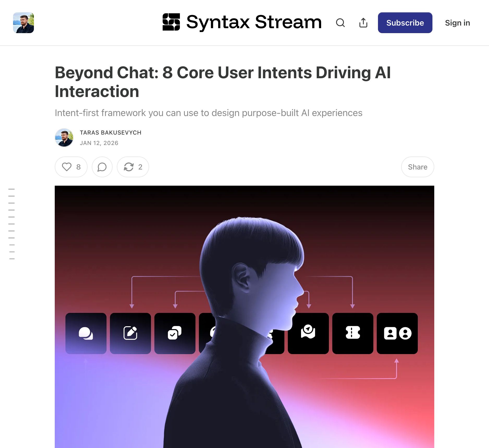Viewport: 489px width, 448px height.
Task: Open the table of contents line markers
Action: [11, 224]
